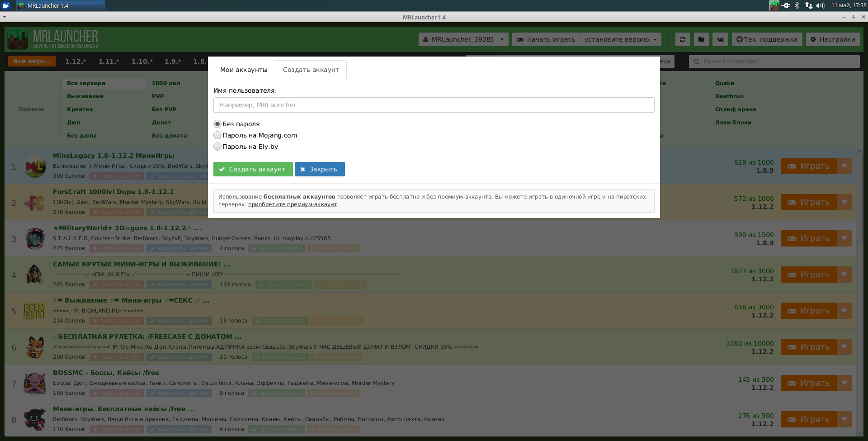
Task: Click the Имя пользователя input field
Action: click(x=434, y=105)
